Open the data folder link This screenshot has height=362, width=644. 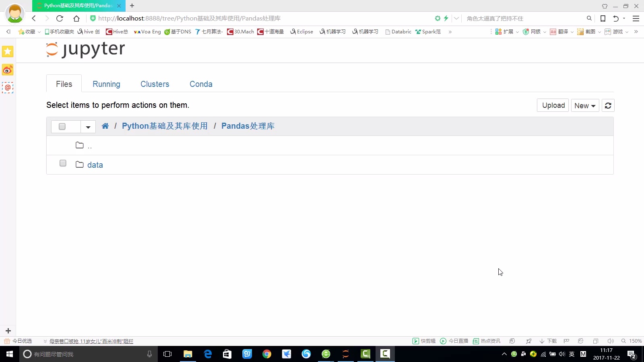click(x=95, y=165)
